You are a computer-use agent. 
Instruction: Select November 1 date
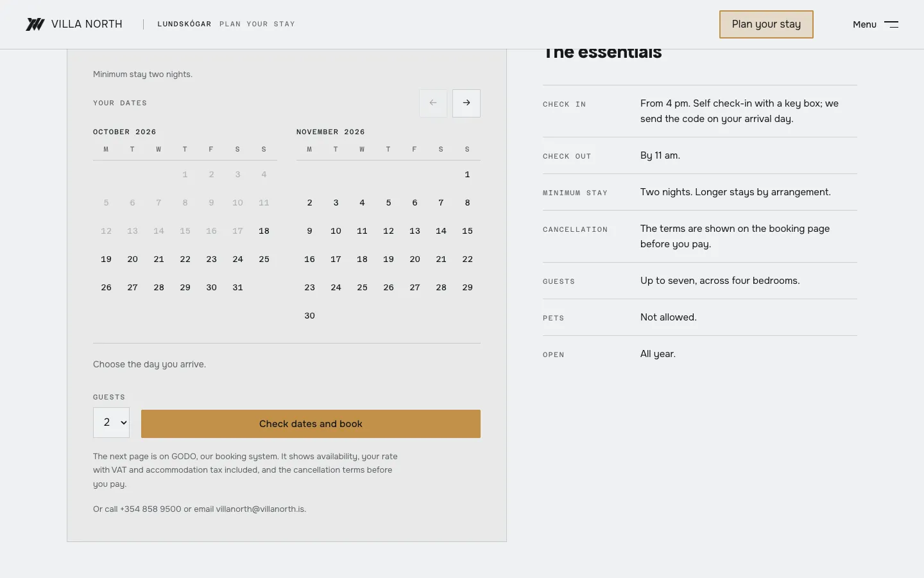click(467, 175)
